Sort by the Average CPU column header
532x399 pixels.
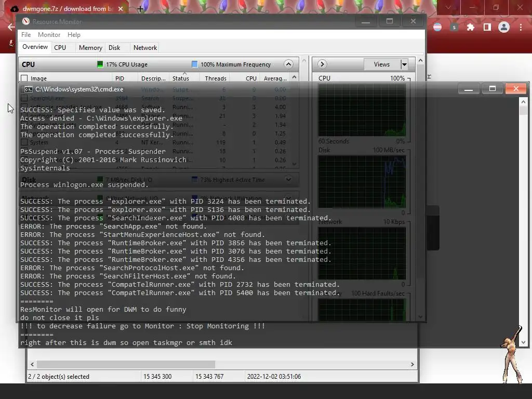275,78
